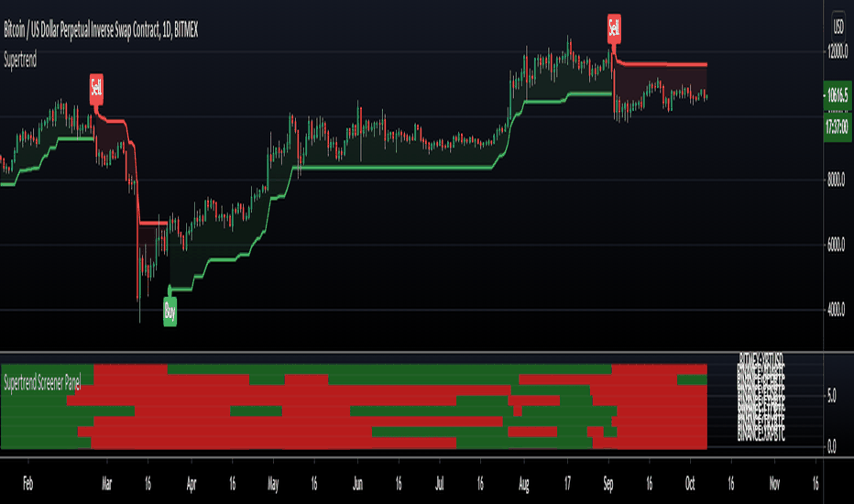Click the Feb label on time axis
The height and width of the screenshot is (504, 854).
[27, 483]
